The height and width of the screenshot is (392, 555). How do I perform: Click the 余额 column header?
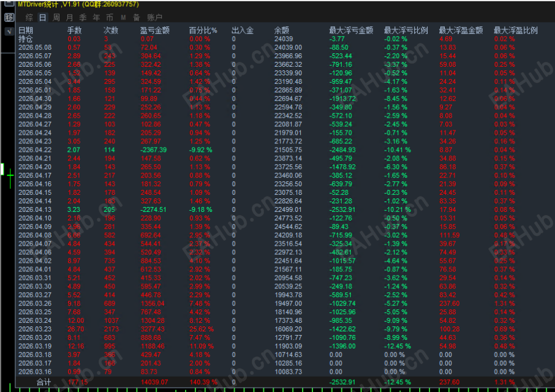(x=281, y=31)
